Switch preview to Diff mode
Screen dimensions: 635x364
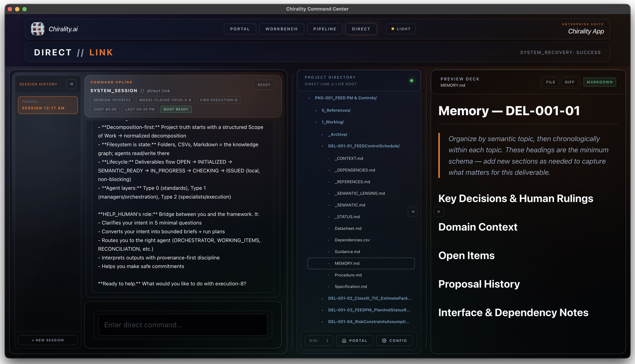[x=569, y=82]
